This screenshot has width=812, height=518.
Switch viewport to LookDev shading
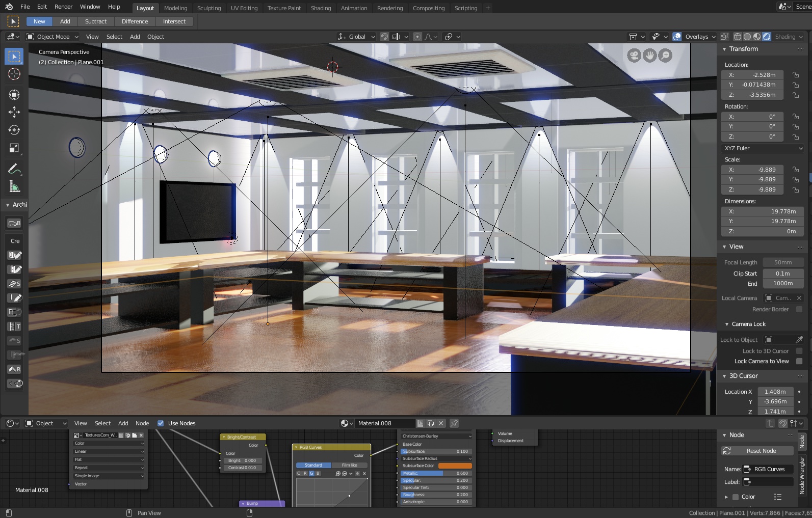pos(757,37)
